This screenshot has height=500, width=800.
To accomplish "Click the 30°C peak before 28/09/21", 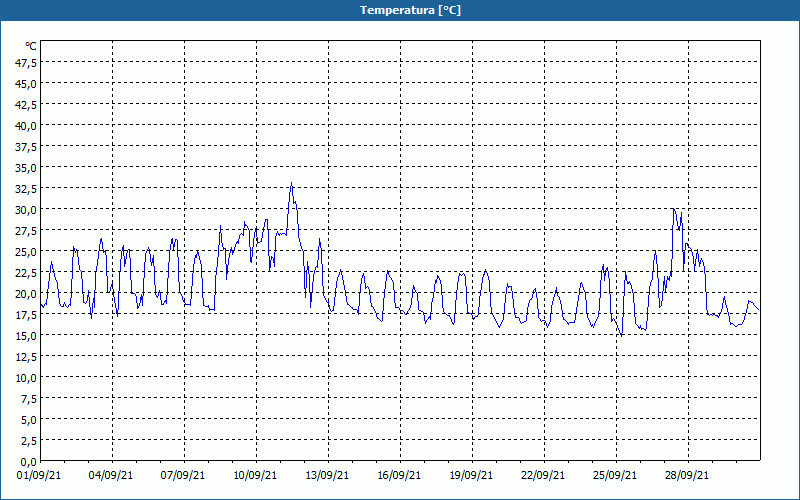I will click(673, 209).
